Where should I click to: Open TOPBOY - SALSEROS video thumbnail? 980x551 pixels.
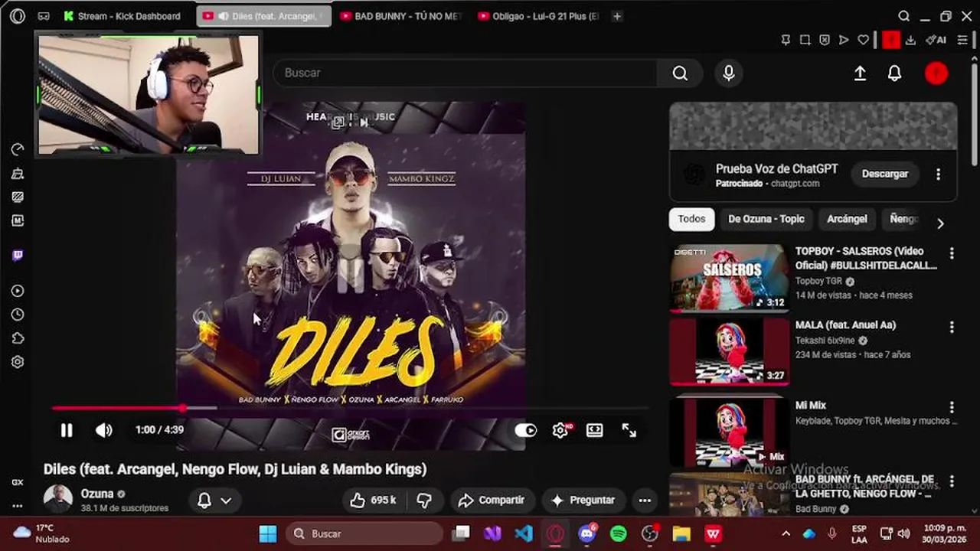pos(729,278)
